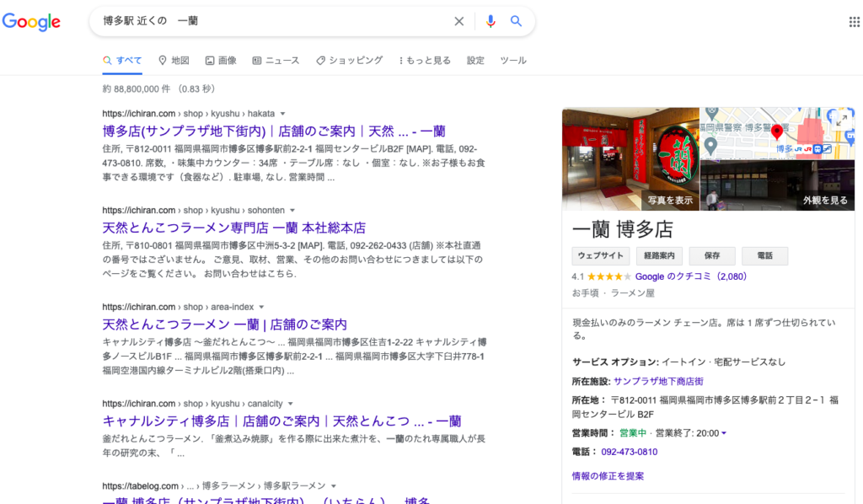The height and width of the screenshot is (504, 863).
Task: View the shop photo thumbnail 写真を表示
Action: [630, 159]
